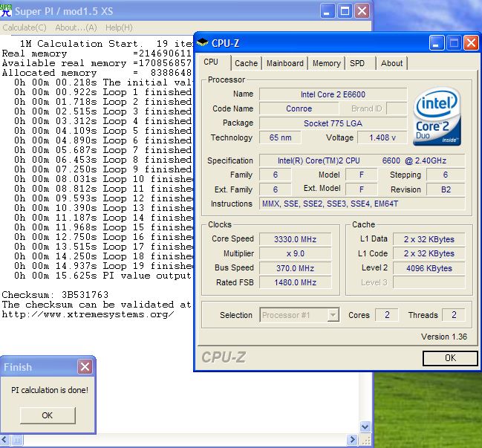The width and height of the screenshot is (482, 448).
Task: Click the Threads count field
Action: coord(454,315)
